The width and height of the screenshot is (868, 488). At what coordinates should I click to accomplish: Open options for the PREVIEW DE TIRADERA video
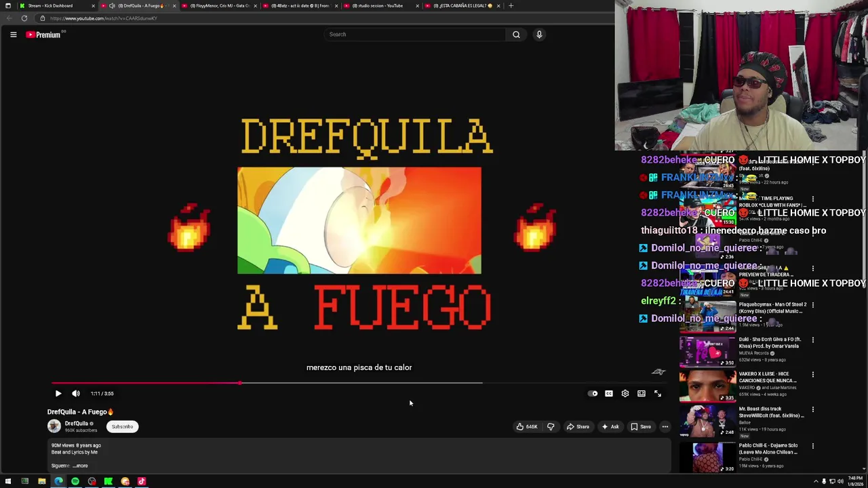tap(813, 269)
